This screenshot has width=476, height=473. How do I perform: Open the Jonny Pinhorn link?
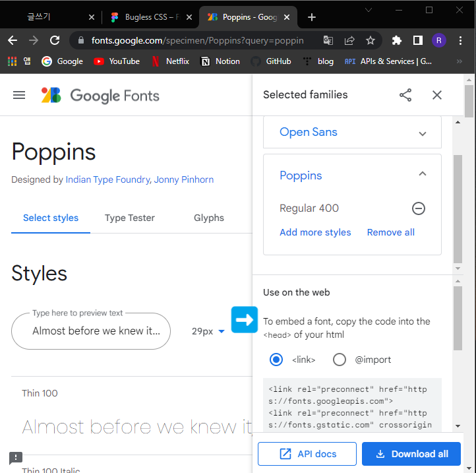[184, 179]
